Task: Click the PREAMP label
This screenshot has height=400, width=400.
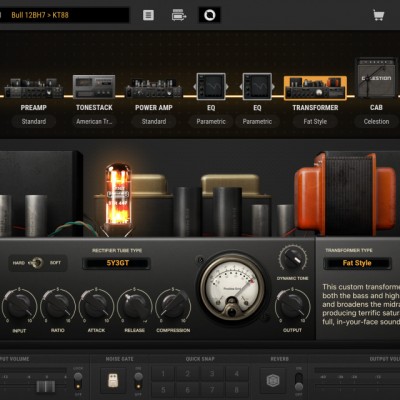Action: 34,108
